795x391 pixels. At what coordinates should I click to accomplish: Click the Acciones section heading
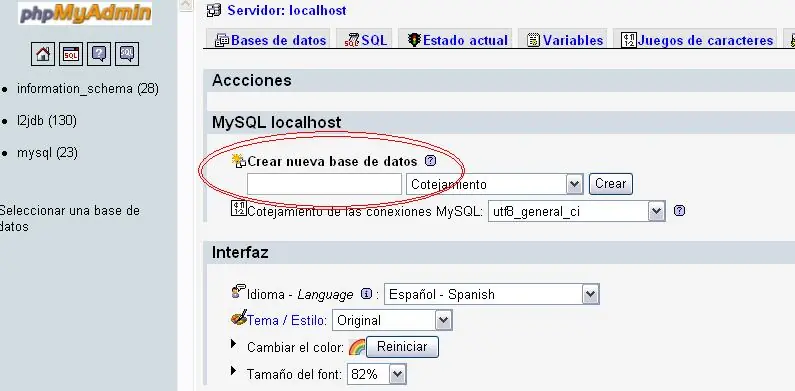click(251, 81)
